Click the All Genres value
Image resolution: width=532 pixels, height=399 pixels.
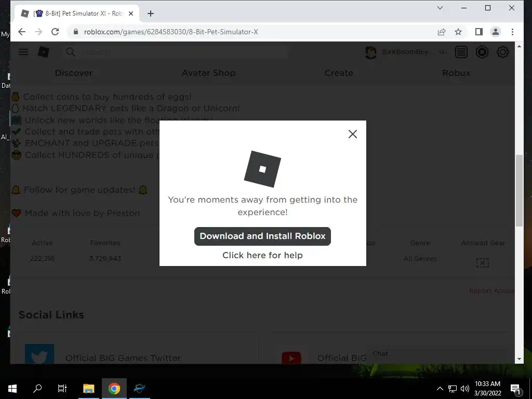click(420, 259)
